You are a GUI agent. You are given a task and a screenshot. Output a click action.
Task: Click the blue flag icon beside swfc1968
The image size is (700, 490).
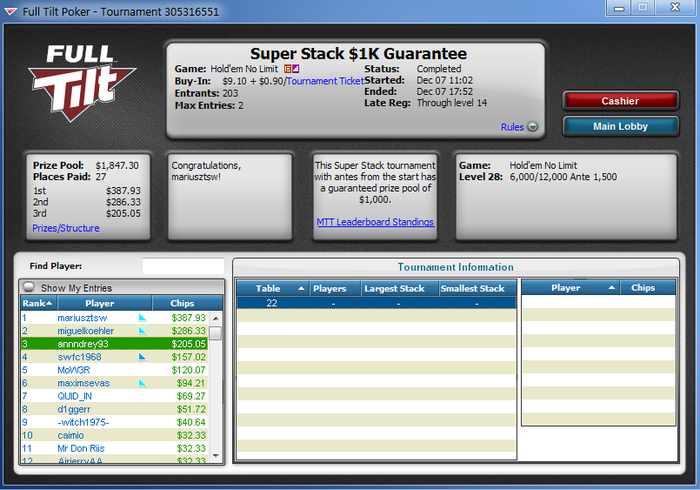142,357
